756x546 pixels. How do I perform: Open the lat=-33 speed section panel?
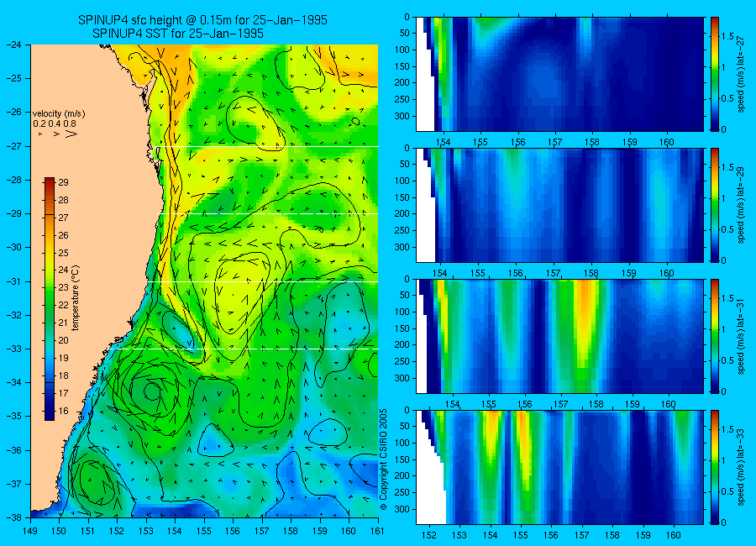click(x=559, y=467)
